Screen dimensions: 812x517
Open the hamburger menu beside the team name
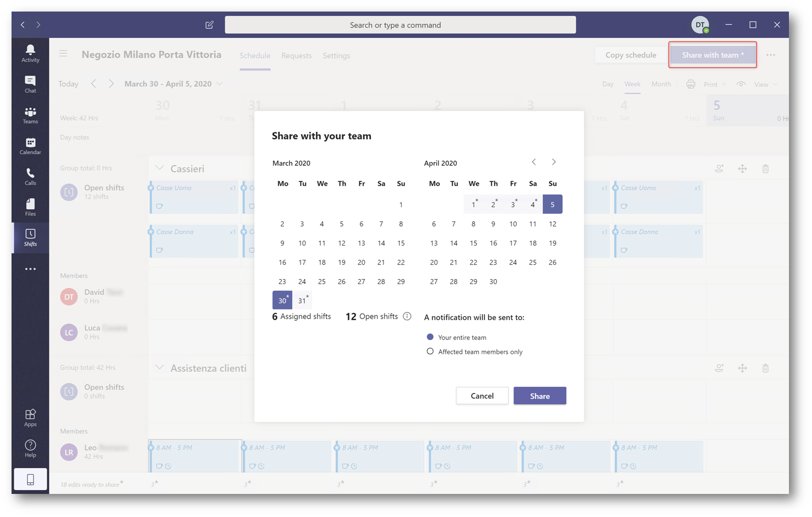(63, 54)
